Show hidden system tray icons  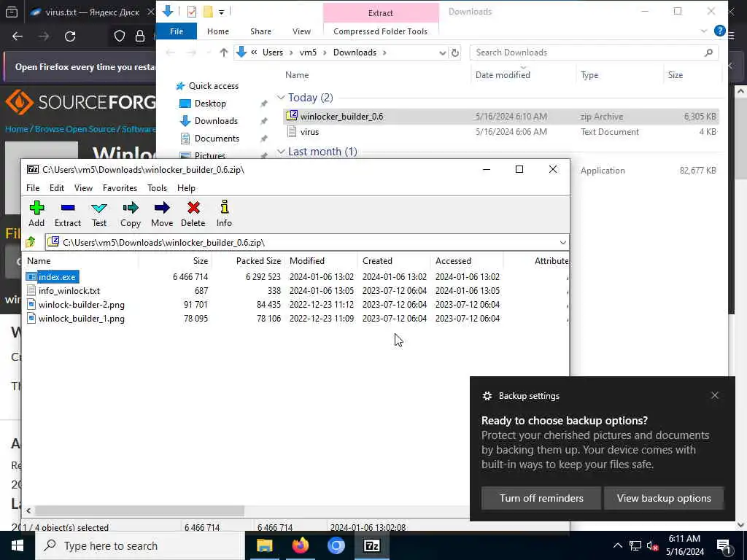pos(617,545)
